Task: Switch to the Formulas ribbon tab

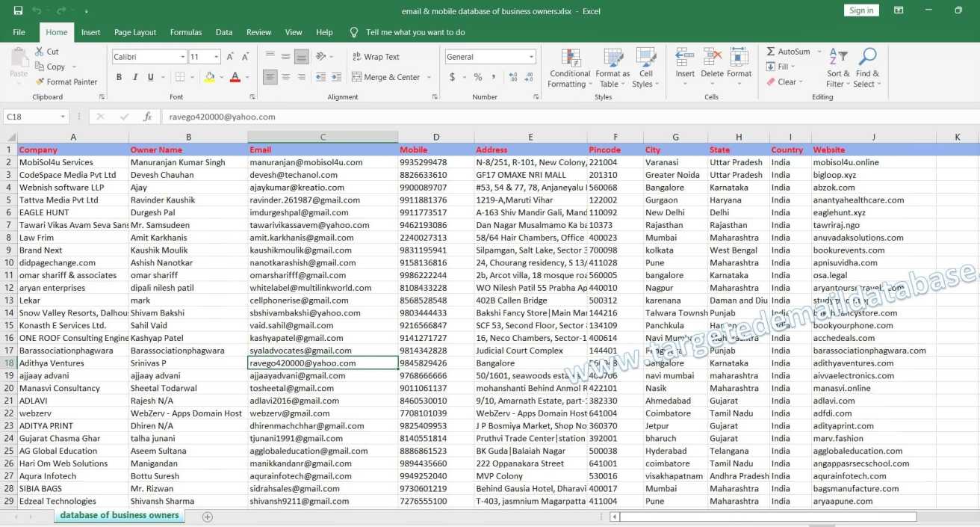Action: tap(186, 32)
